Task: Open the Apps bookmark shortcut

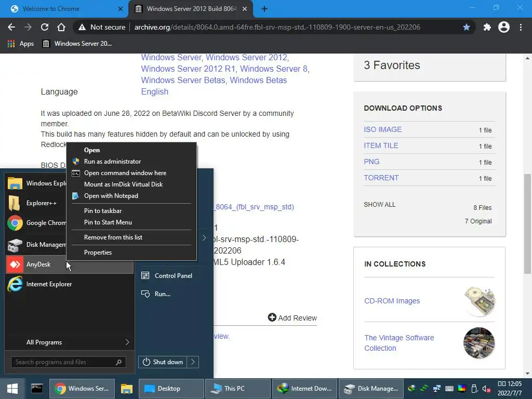Action: [x=21, y=44]
